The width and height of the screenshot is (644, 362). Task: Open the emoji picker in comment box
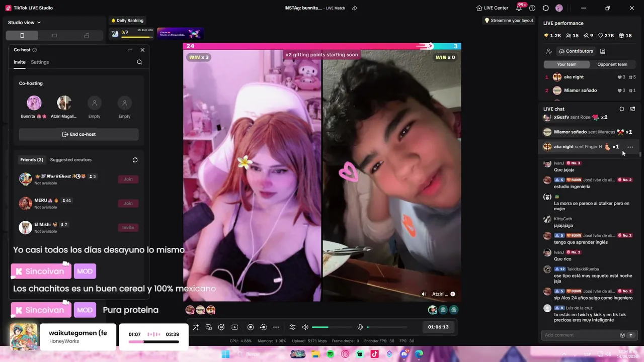(x=622, y=335)
